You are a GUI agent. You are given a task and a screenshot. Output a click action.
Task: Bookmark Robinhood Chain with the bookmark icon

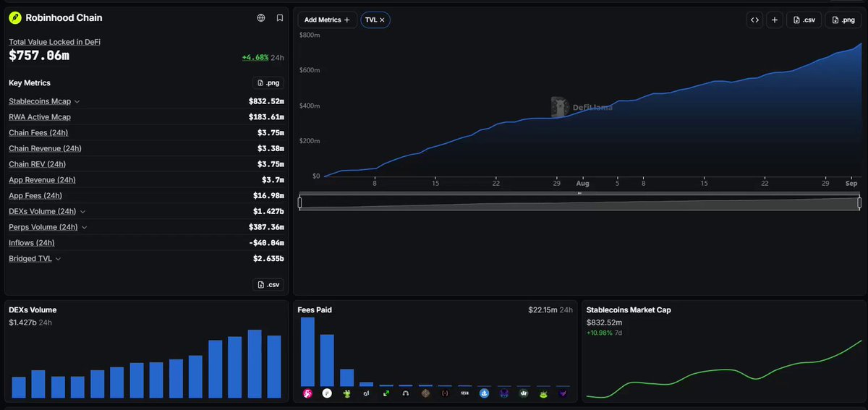tap(280, 17)
